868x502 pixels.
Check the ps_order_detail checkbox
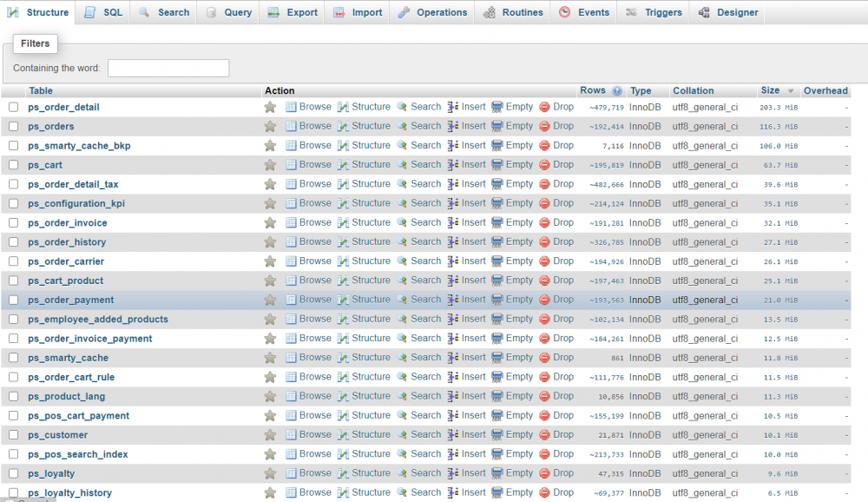pos(14,107)
